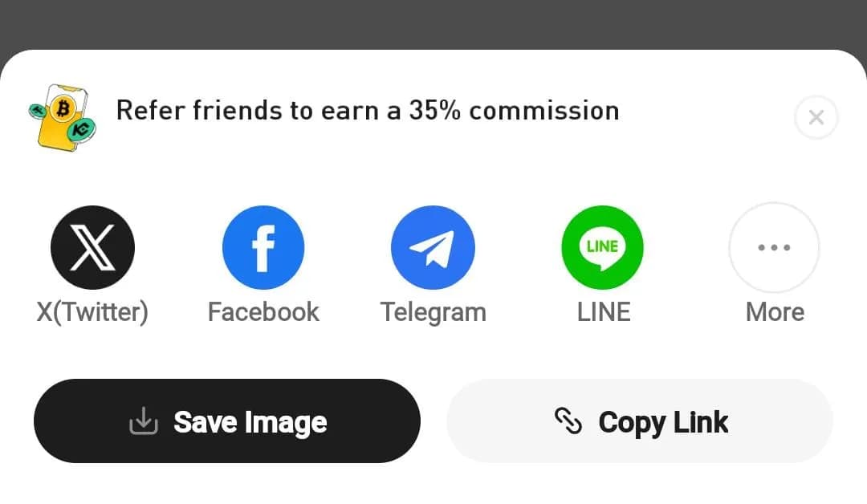867x504 pixels.
Task: Dismiss the sheet by tapping the dimmed background
Action: point(433,22)
